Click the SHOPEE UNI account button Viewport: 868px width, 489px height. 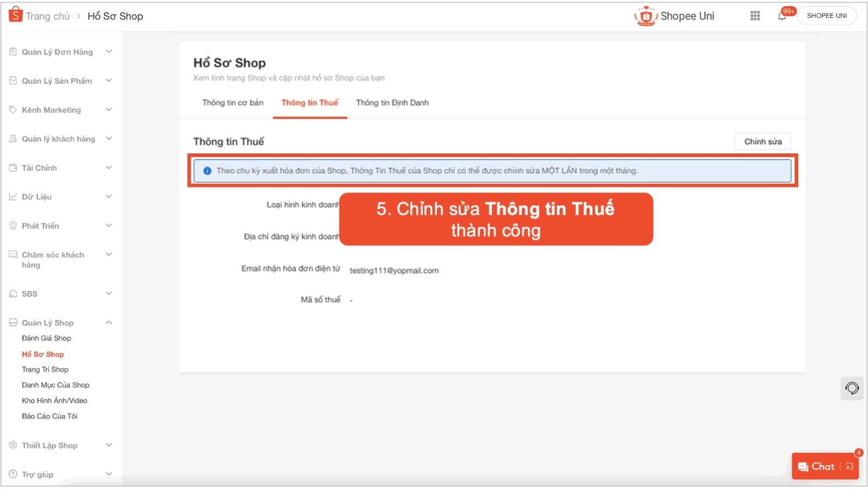point(827,16)
